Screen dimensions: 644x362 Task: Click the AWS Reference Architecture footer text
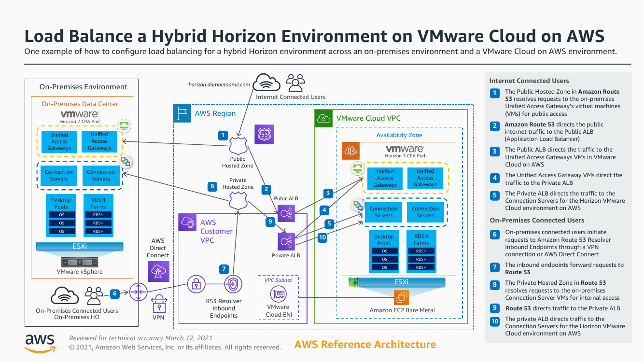click(x=365, y=345)
